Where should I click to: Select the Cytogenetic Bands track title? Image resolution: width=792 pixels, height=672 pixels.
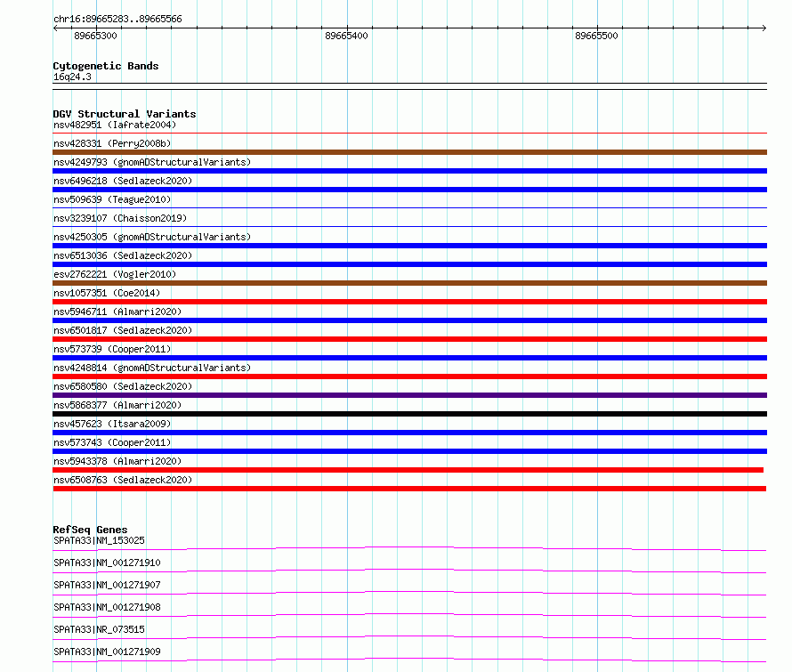[106, 66]
